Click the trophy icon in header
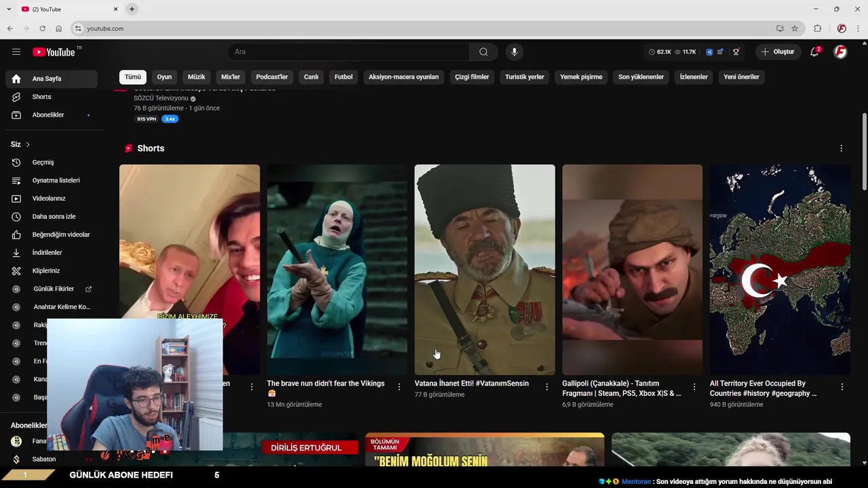 (736, 52)
